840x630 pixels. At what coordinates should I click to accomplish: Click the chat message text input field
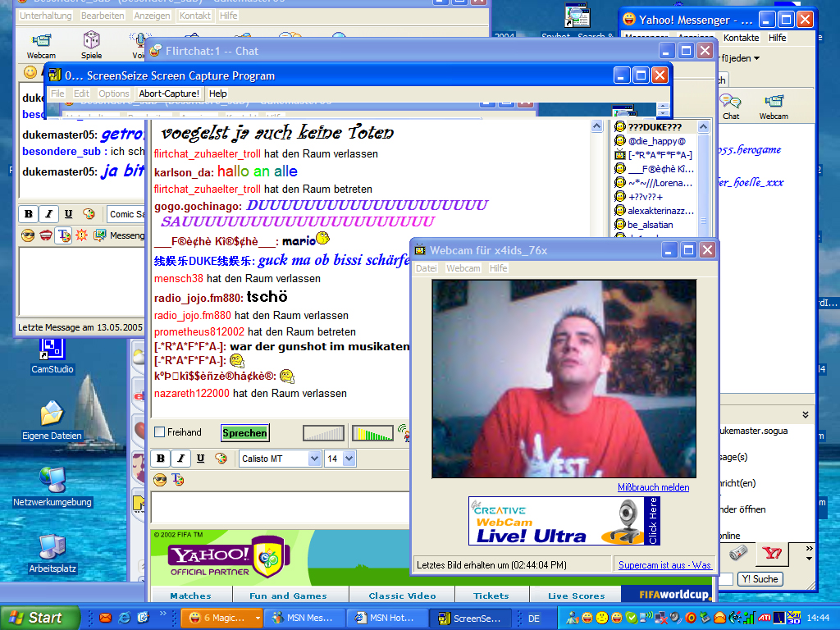pyautogui.click(x=281, y=507)
